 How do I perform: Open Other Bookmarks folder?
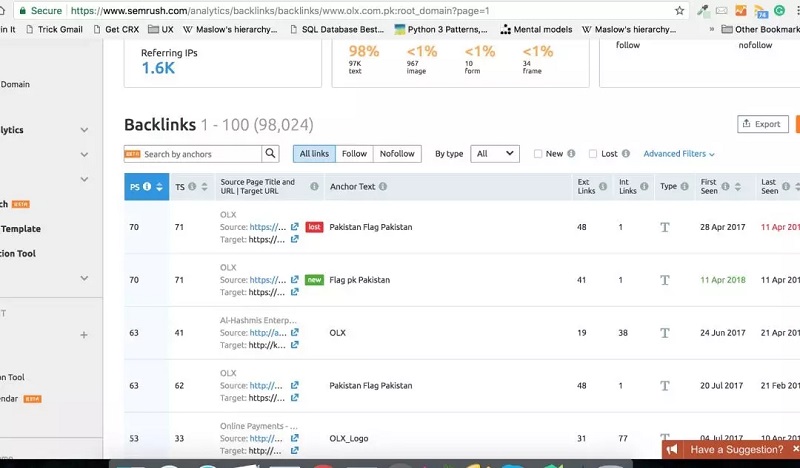click(x=760, y=29)
